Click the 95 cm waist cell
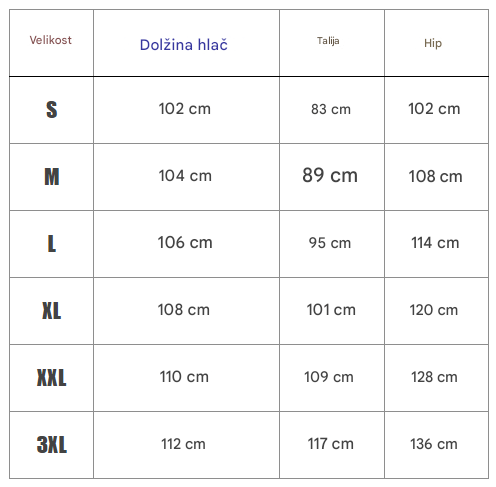The image size is (496, 487). [330, 243]
